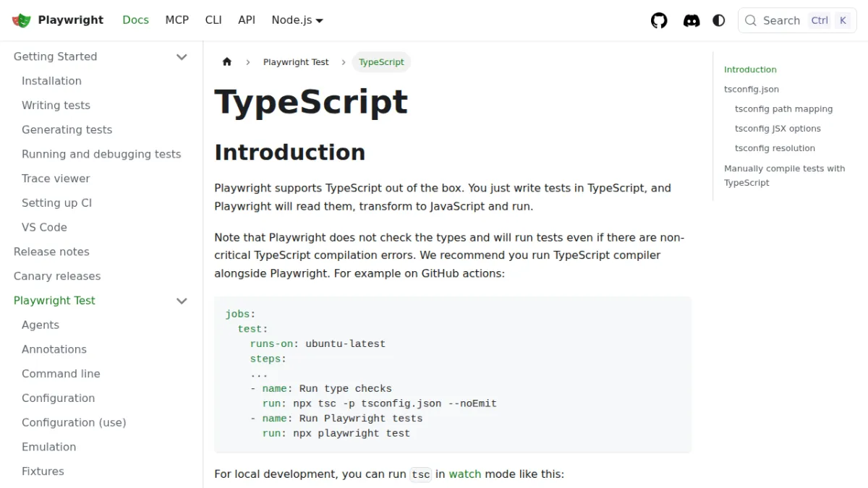The height and width of the screenshot is (488, 868).
Task: Click code line 'runs-on: ubuntu-latest'
Action: coord(318,344)
